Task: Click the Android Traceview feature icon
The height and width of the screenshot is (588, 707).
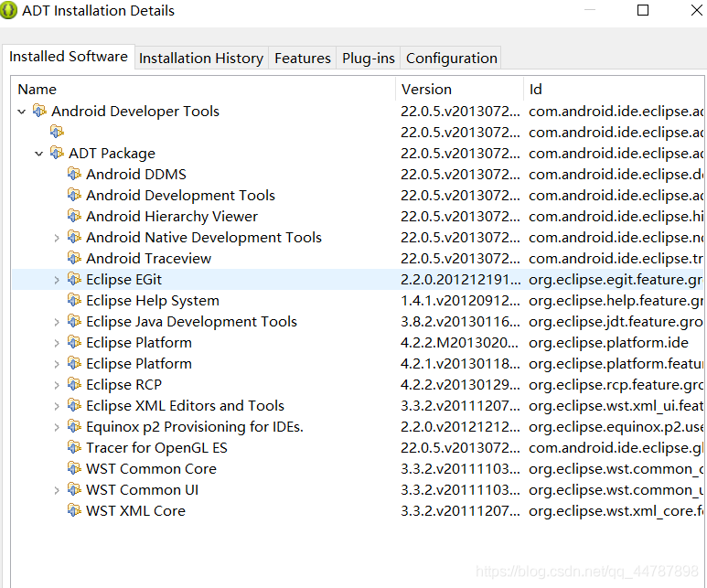Action: tap(74, 258)
